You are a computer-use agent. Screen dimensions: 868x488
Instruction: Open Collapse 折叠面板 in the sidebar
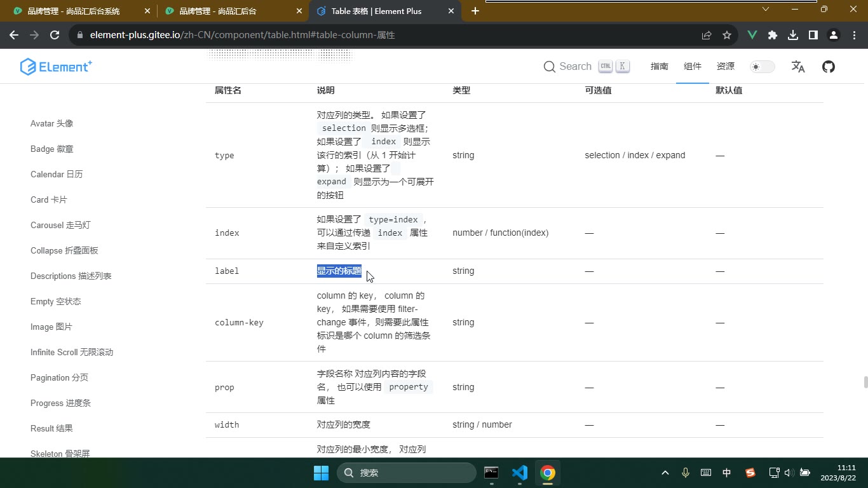[x=64, y=250]
